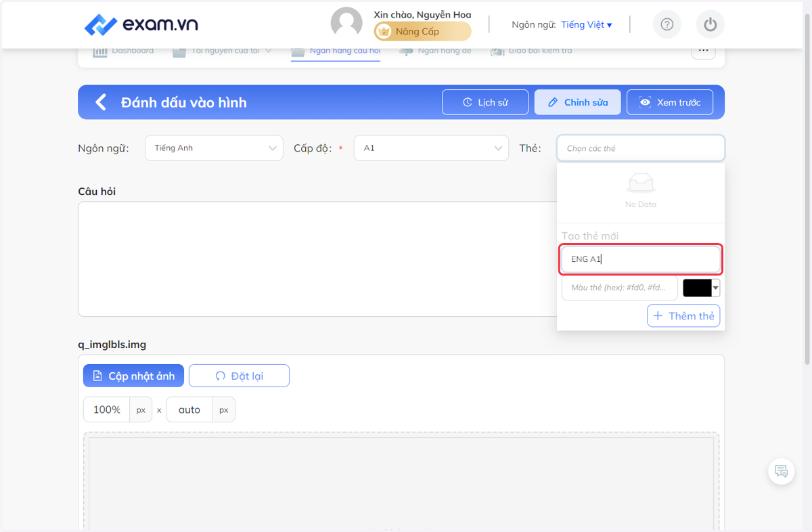The width and height of the screenshot is (812, 532).
Task: Open the Giao bài kiểm tra tab
Action: [x=531, y=51]
